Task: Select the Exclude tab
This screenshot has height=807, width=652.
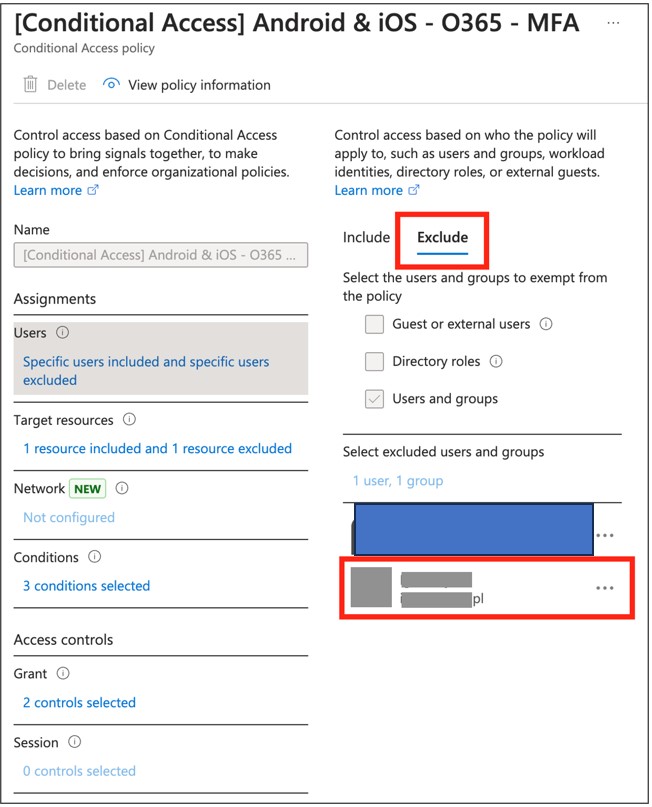Action: [443, 237]
